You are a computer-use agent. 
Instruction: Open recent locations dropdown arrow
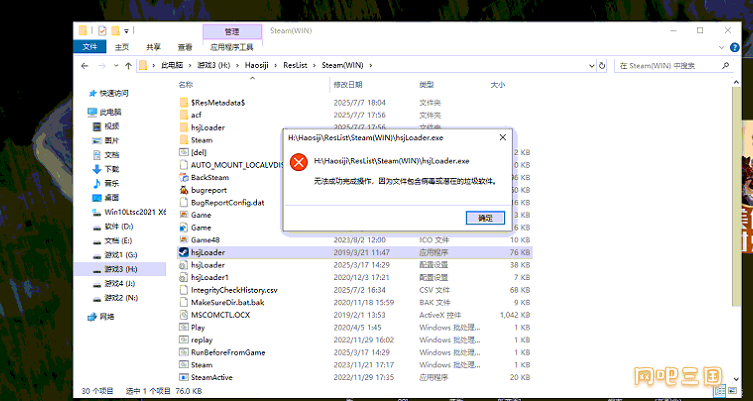(x=116, y=66)
